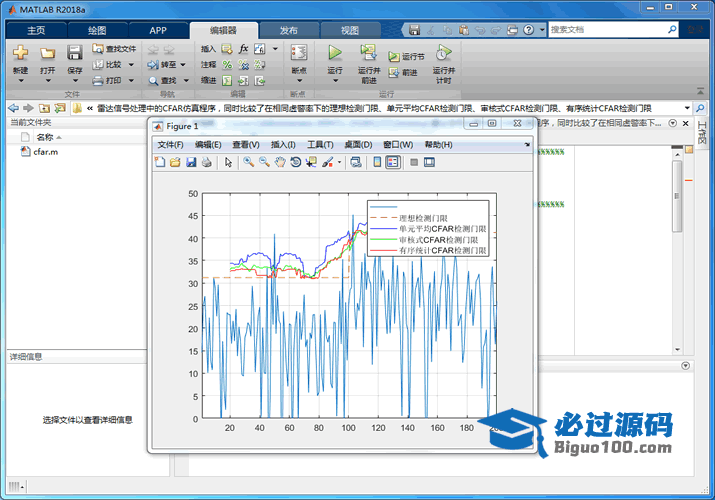715x500 pixels.
Task: Click the green Run (运行) icon
Action: tap(335, 53)
